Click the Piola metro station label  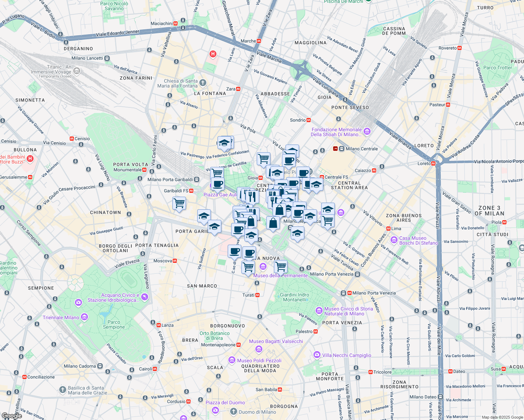(496, 222)
